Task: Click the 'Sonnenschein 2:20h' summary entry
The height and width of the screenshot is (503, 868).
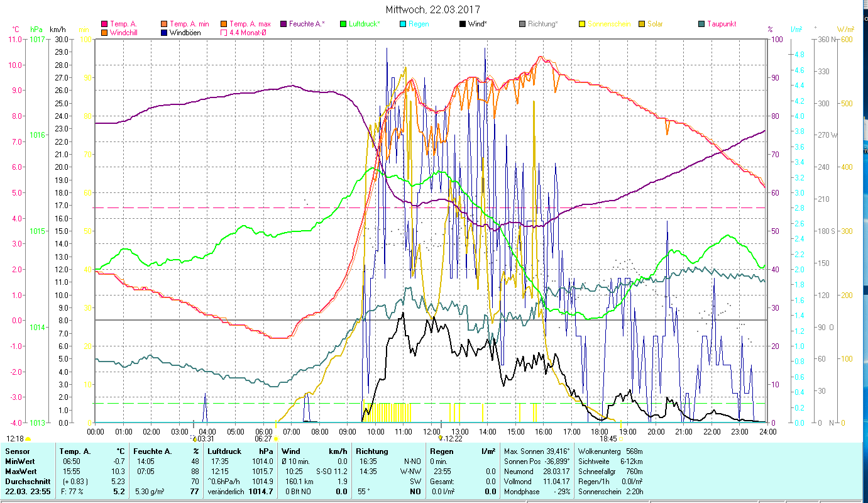Action: [610, 492]
